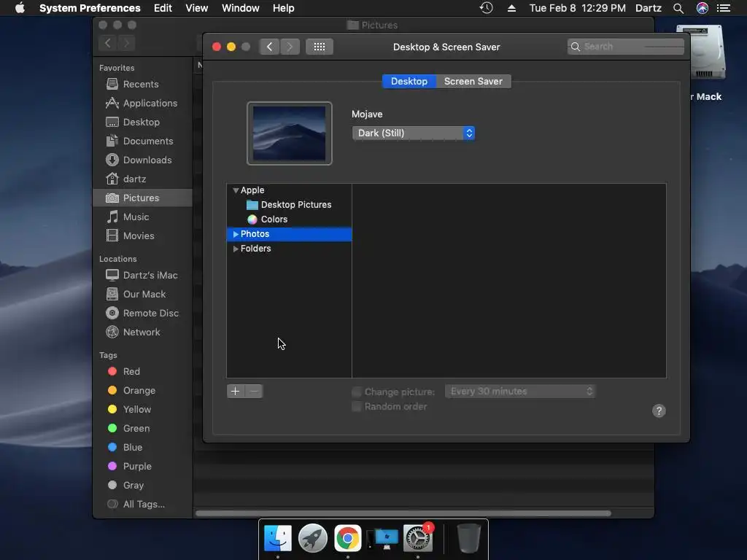Open the Trash in the Dock

pos(468,538)
